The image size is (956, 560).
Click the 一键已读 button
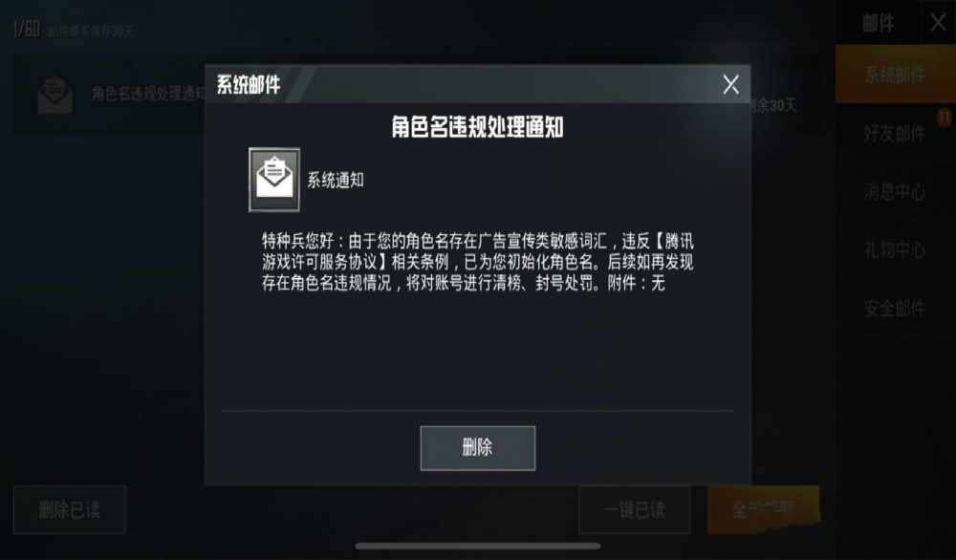[634, 509]
